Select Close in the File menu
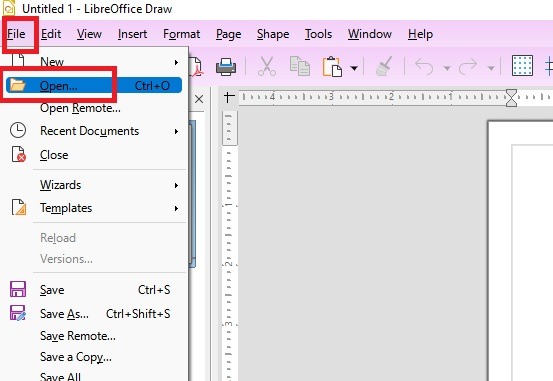The width and height of the screenshot is (553, 381). click(x=94, y=155)
